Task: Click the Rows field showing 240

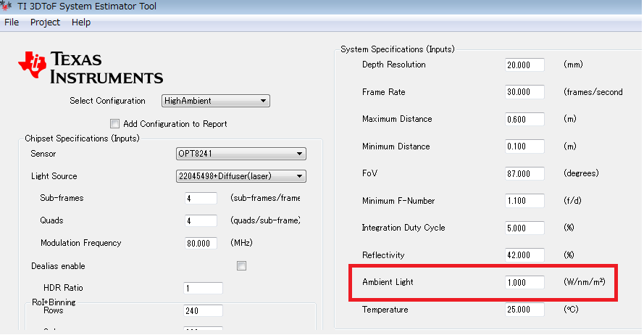Action: [204, 311]
